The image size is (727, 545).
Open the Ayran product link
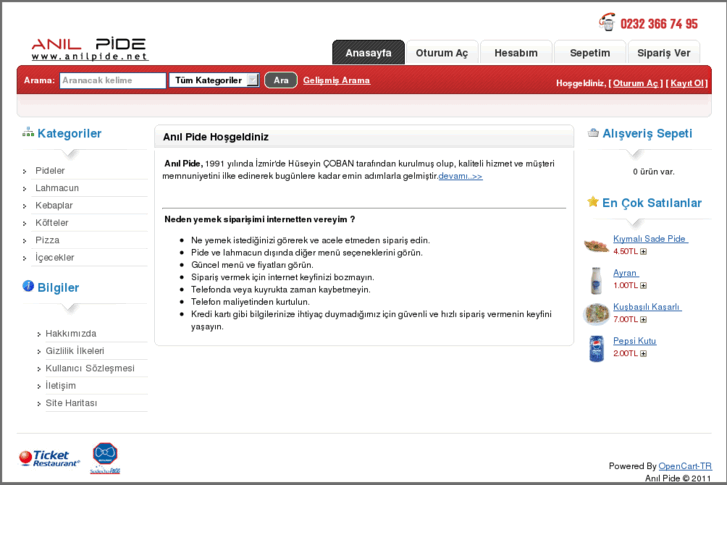coord(626,273)
